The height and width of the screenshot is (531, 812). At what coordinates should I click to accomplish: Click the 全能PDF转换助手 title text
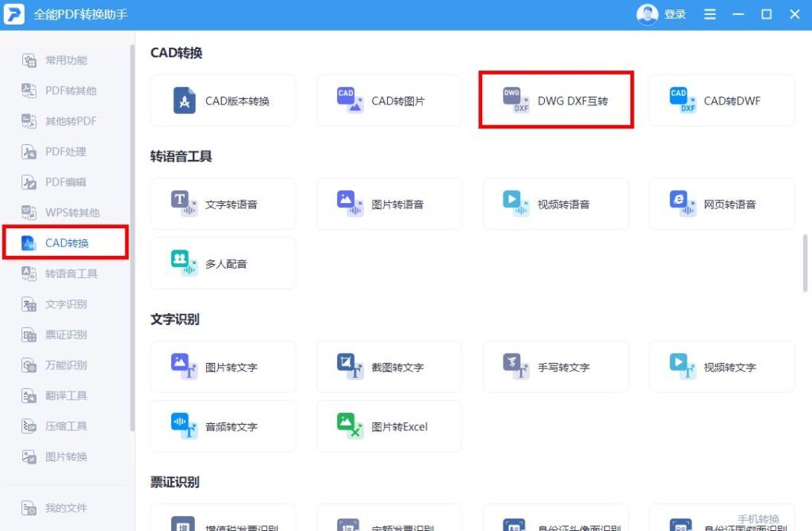[x=80, y=14]
